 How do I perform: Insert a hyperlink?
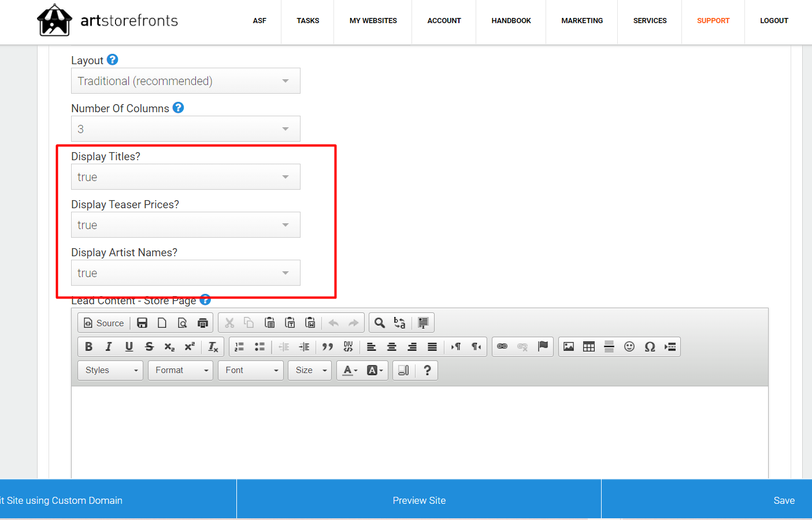click(502, 346)
